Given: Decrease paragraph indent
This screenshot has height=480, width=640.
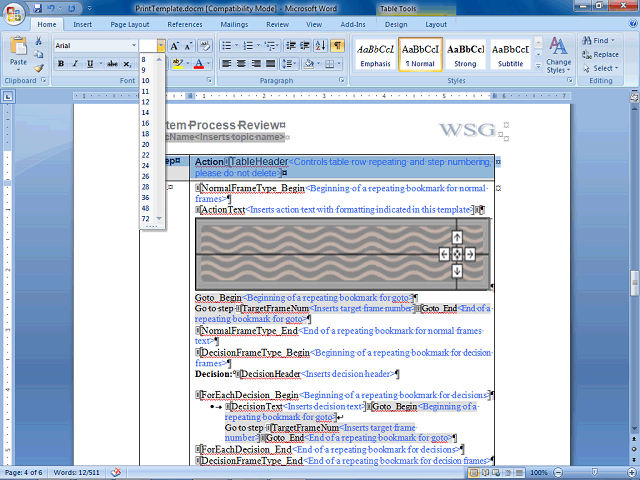Looking at the screenshot, I should tap(291, 46).
